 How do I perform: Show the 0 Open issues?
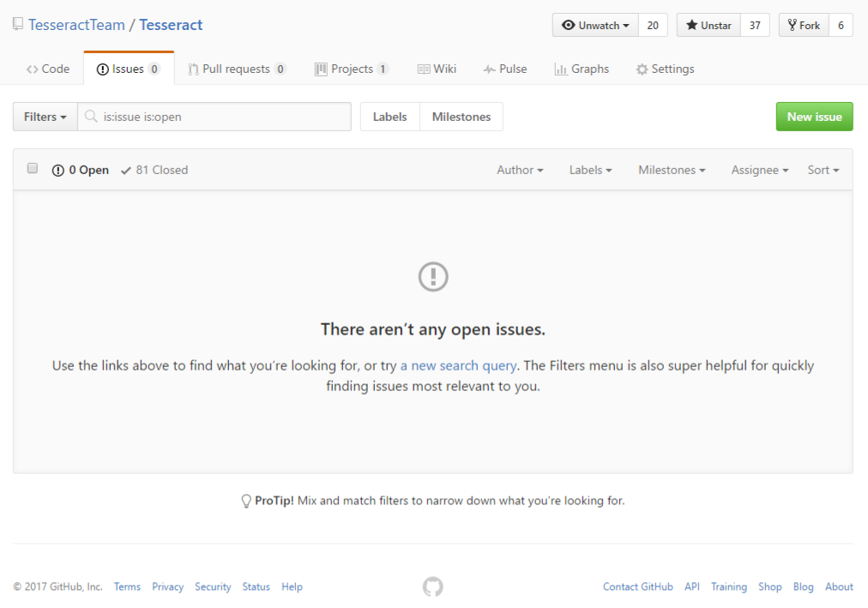[81, 170]
